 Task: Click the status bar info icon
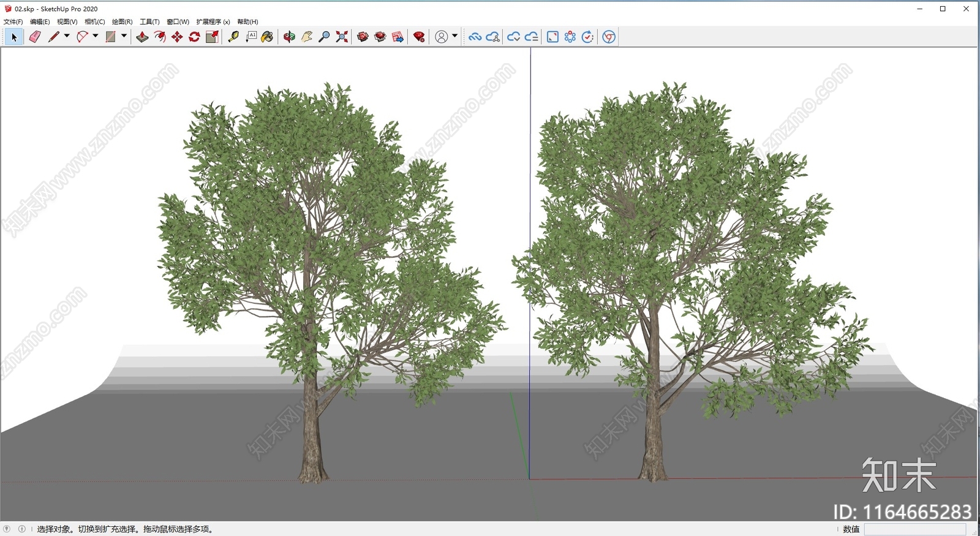click(21, 529)
